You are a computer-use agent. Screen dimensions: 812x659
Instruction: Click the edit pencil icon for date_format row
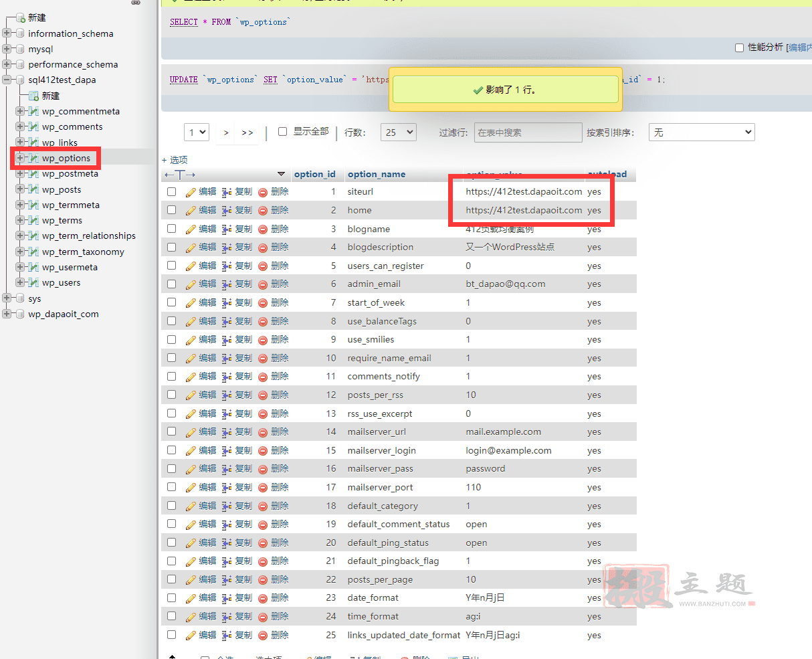pos(191,598)
